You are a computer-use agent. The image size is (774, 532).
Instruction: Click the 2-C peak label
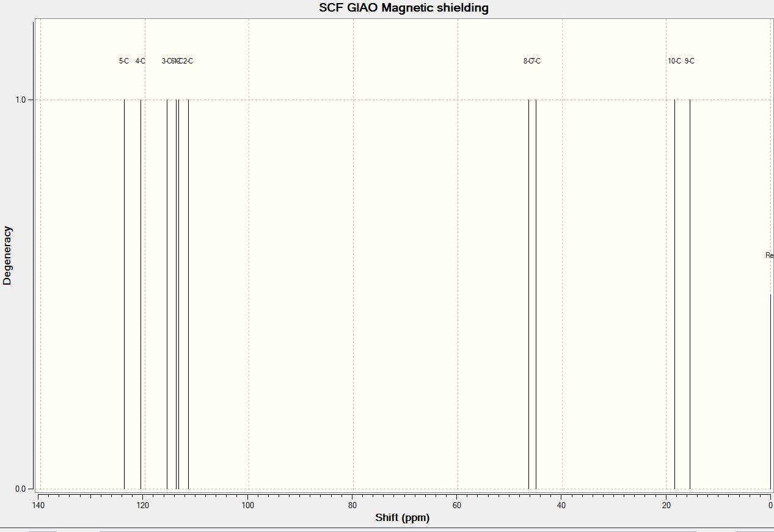(x=188, y=61)
